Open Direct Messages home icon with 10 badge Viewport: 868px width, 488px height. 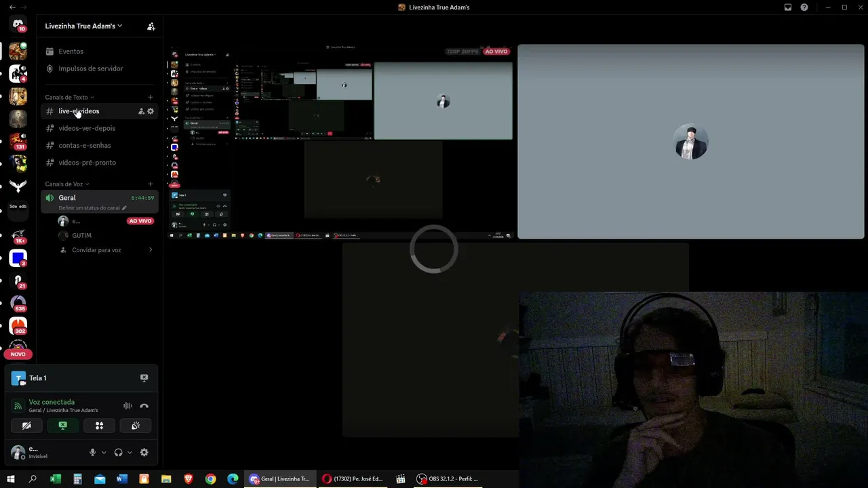(18, 24)
